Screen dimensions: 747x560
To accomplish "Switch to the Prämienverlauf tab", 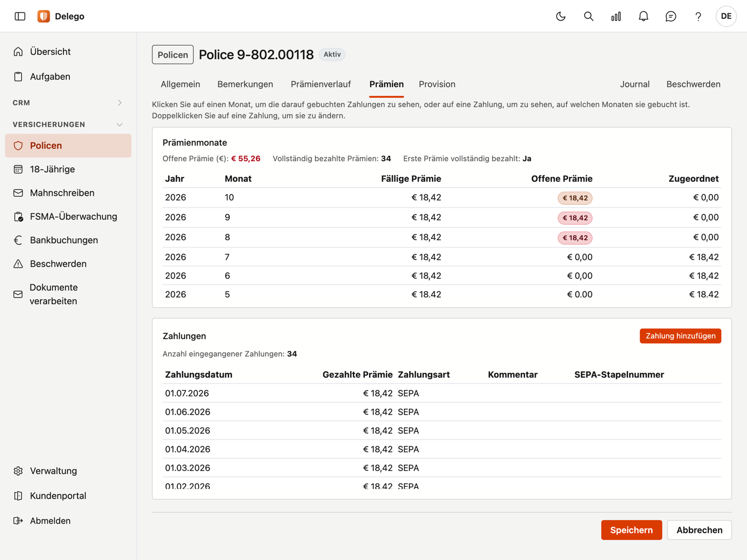I will [x=321, y=84].
